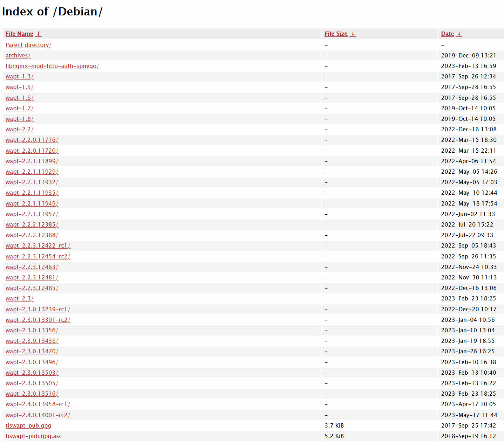Image resolution: width=504 pixels, height=444 pixels.
Task: Open the wapt-2.2.3.12454-rc2 folder
Action: [x=38, y=256]
